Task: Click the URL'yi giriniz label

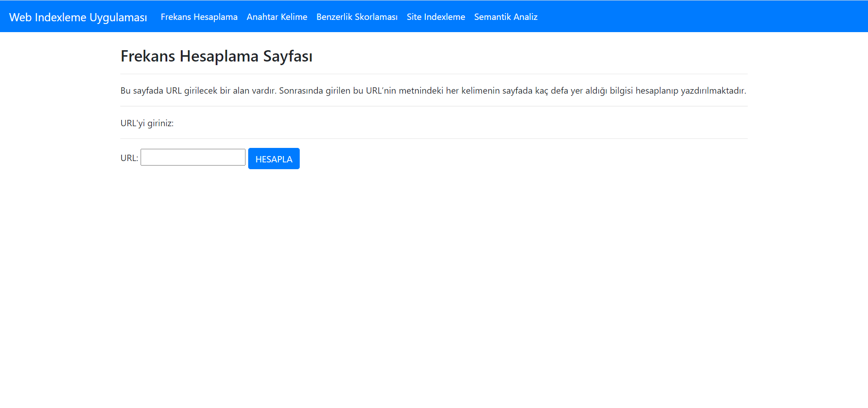Action: (x=146, y=123)
